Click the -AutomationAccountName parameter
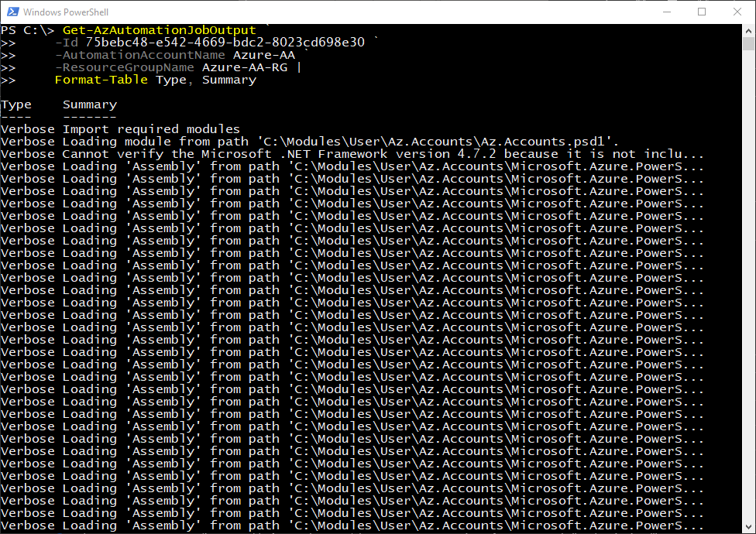 coord(140,55)
